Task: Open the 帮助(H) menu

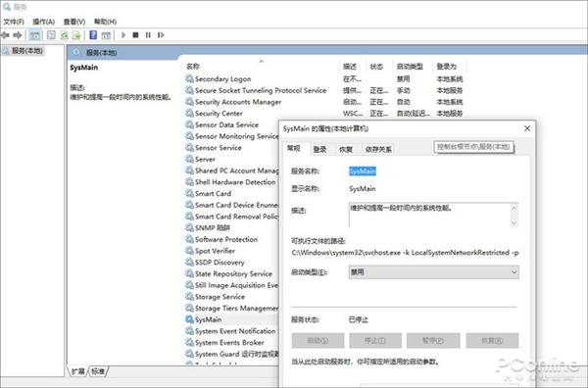Action: (x=105, y=22)
